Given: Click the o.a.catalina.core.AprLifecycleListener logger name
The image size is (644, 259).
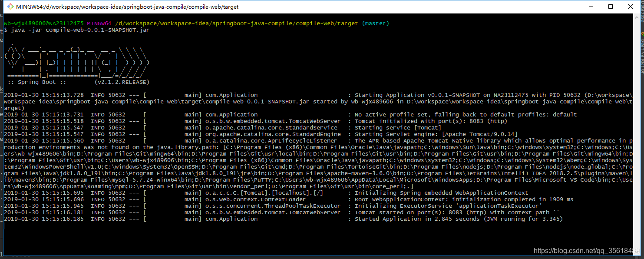Looking at the screenshot, I should (x=271, y=141).
